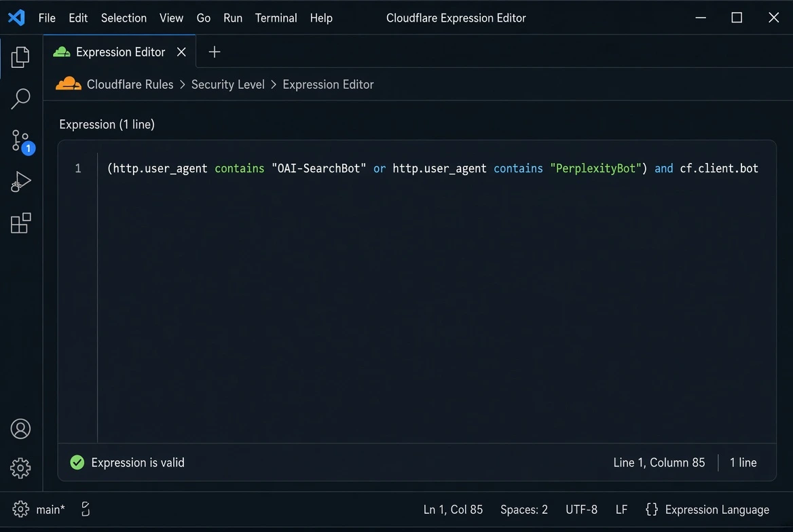Click the sync changes icon in status bar
The image size is (793, 532).
click(x=86, y=509)
